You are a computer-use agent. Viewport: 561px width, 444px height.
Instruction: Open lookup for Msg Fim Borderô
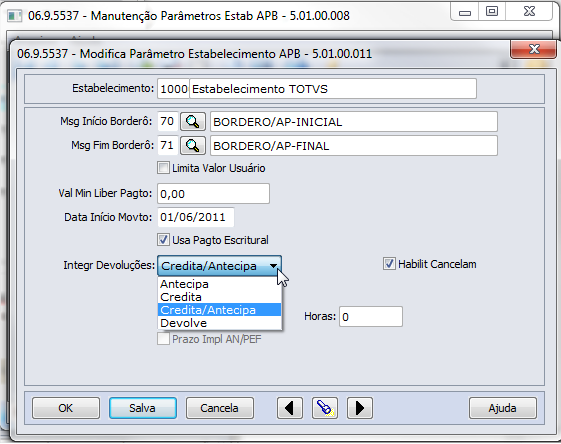click(192, 146)
